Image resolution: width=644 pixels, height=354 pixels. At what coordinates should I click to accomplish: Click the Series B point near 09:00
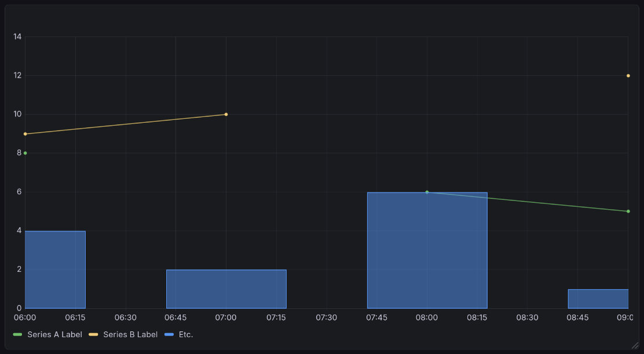click(628, 75)
